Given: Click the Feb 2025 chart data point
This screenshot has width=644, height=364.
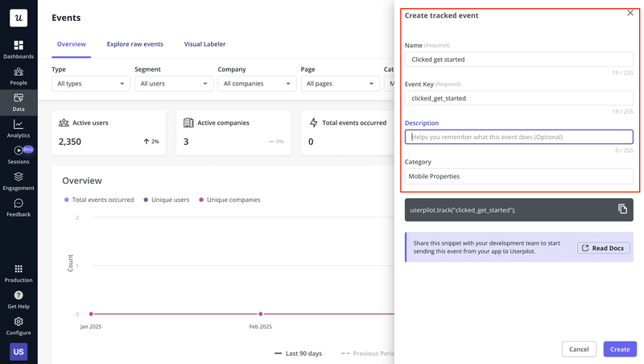Looking at the screenshot, I should click(260, 314).
